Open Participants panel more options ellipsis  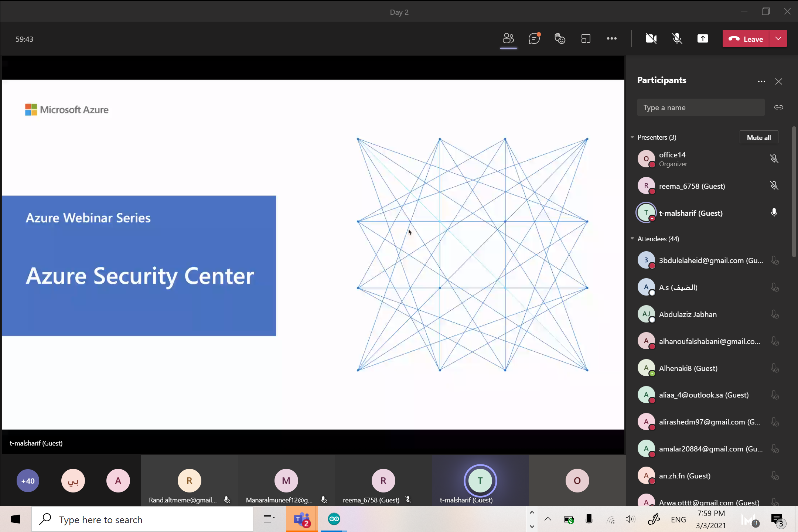click(761, 82)
